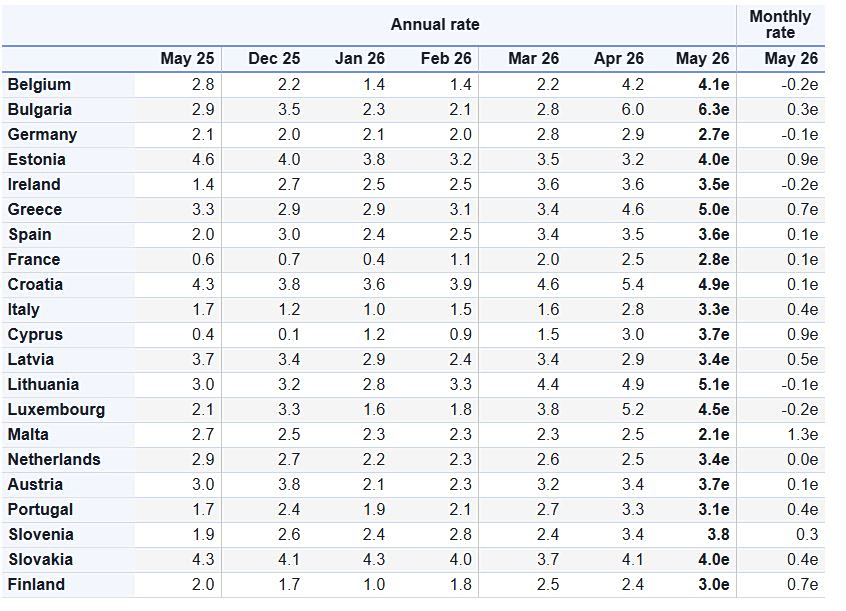The width and height of the screenshot is (846, 611).
Task: Click the Dec 25 column header
Action: pyautogui.click(x=274, y=58)
